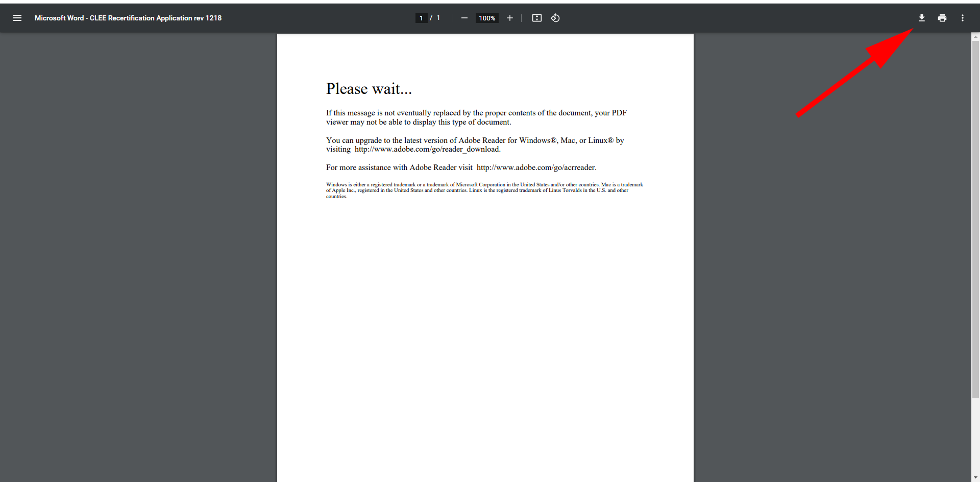Click the adobe.com/go/reader_download URL
The height and width of the screenshot is (482, 980).
pyautogui.click(x=427, y=149)
